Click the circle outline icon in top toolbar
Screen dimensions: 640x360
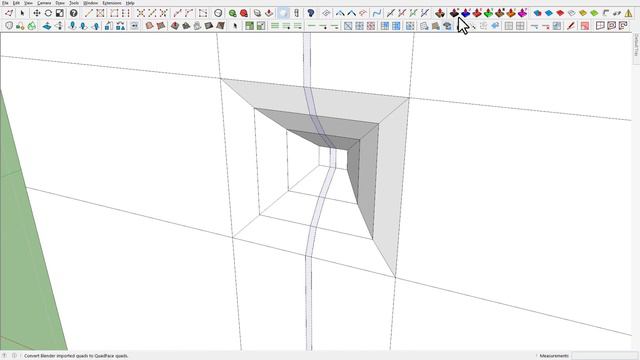pos(218,13)
